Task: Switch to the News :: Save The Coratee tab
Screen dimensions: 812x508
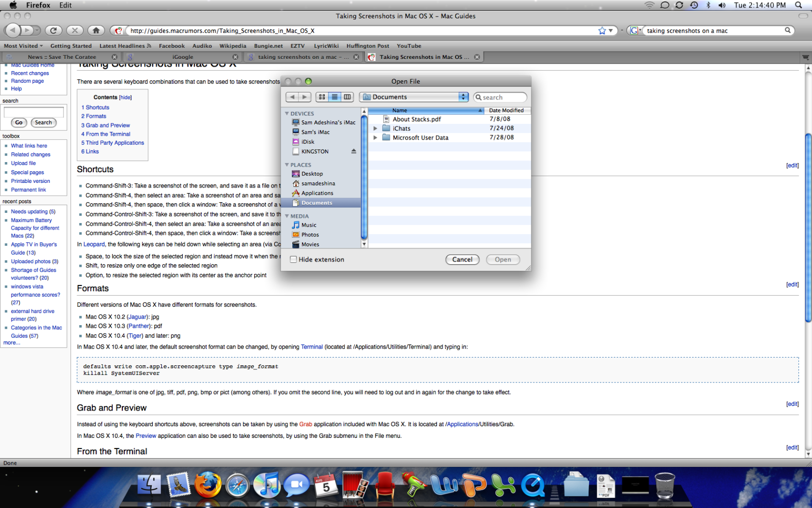Action: [61, 57]
